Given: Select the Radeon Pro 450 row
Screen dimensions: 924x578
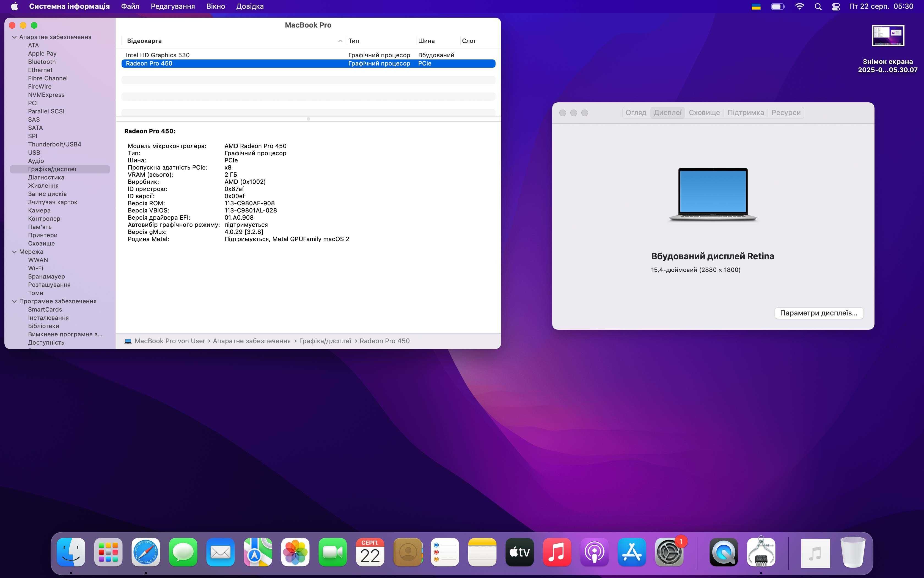Looking at the screenshot, I should (x=309, y=64).
